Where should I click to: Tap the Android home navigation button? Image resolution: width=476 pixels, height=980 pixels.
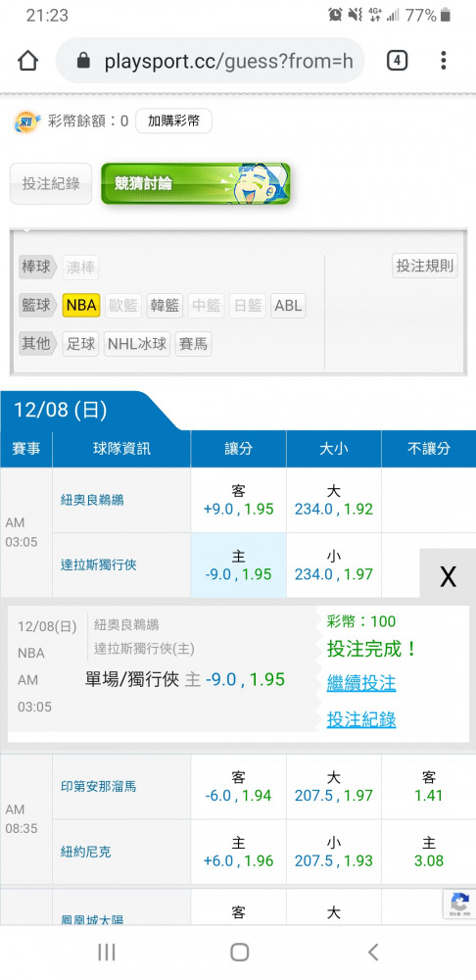click(239, 952)
